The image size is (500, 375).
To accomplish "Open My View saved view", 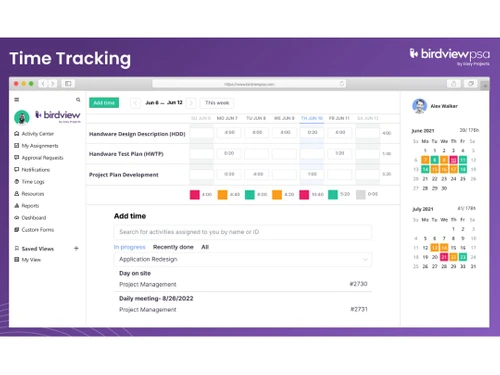I will click(31, 260).
